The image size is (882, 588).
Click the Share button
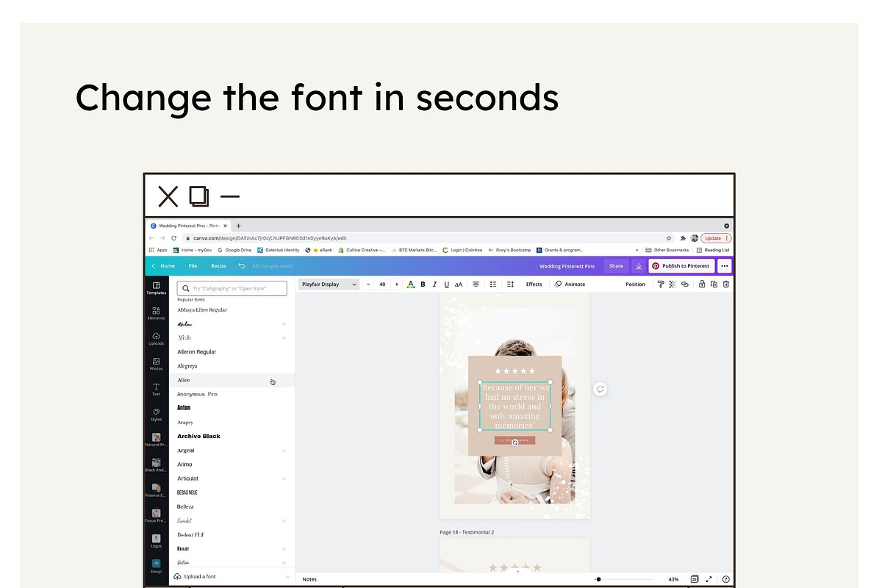coord(616,266)
